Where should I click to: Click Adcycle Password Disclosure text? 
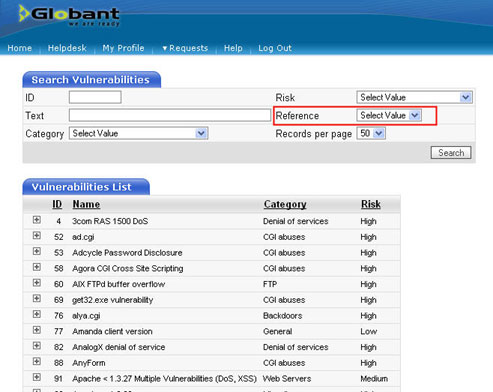pos(127,253)
